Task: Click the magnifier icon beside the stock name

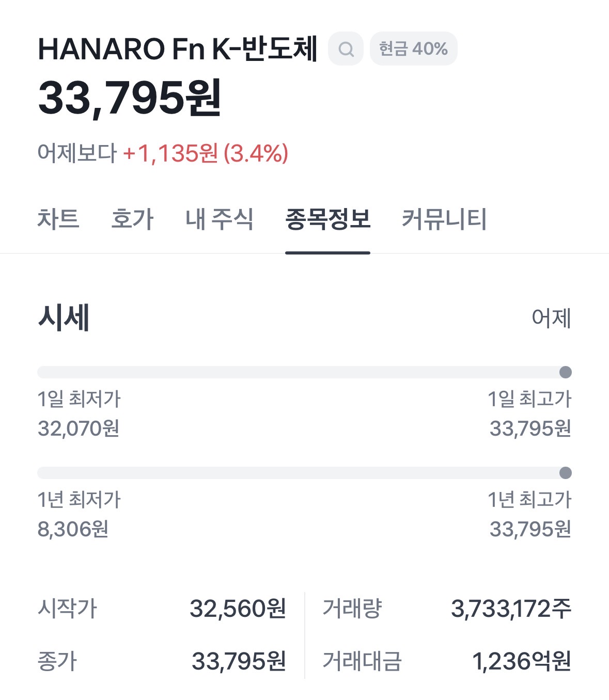Action: 346,49
